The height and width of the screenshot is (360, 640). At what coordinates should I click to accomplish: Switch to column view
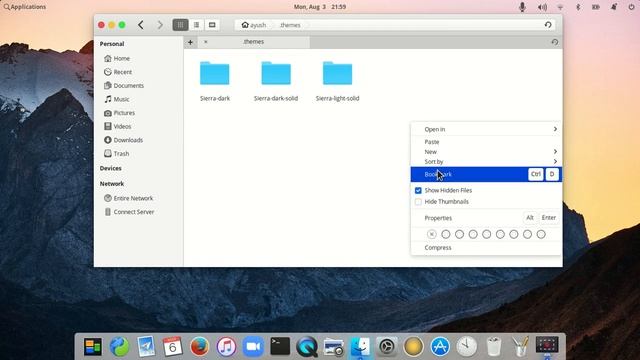tap(212, 25)
